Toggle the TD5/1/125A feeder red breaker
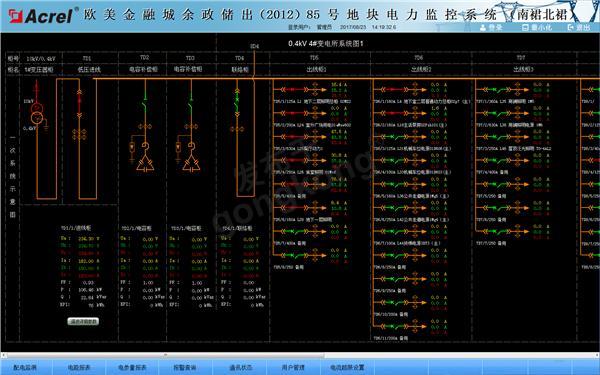Viewport: 600px width, 375px height. 294,90
